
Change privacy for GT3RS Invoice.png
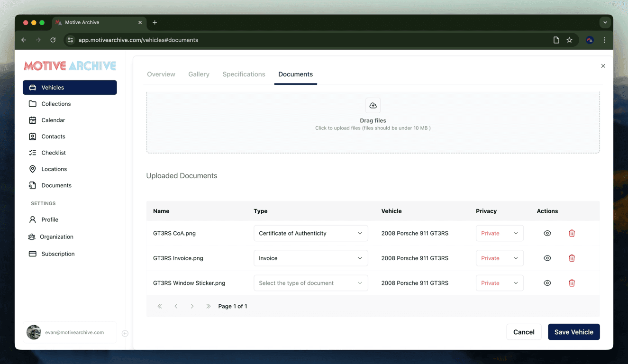(500, 258)
